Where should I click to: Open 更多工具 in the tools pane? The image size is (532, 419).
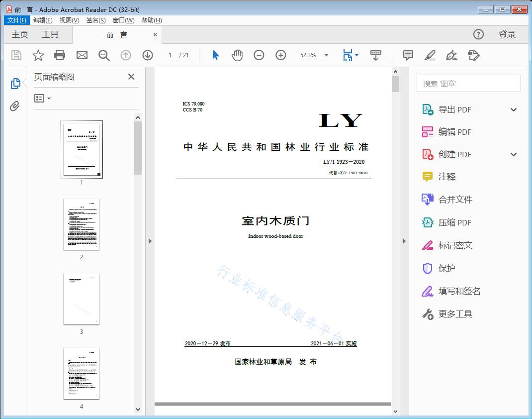pos(455,314)
